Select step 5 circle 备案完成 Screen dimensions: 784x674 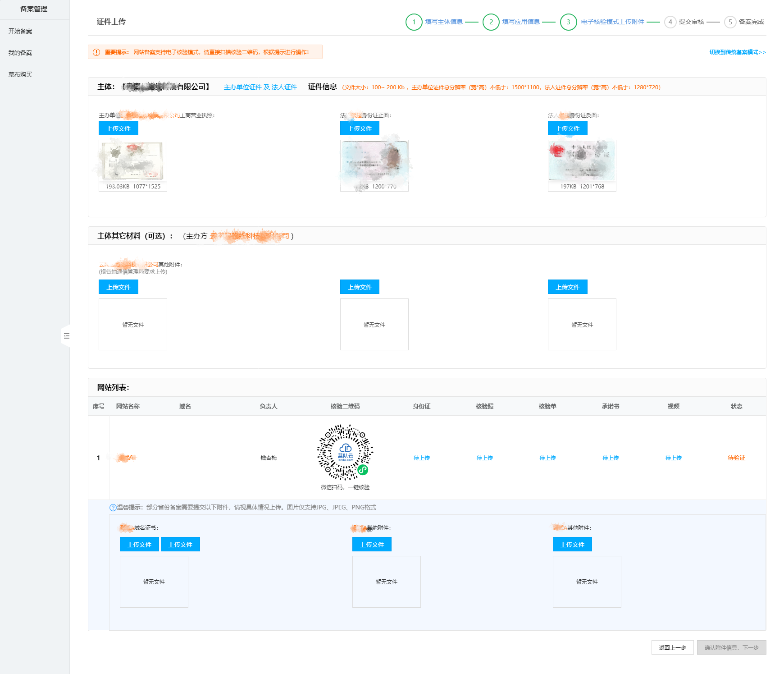pos(730,22)
